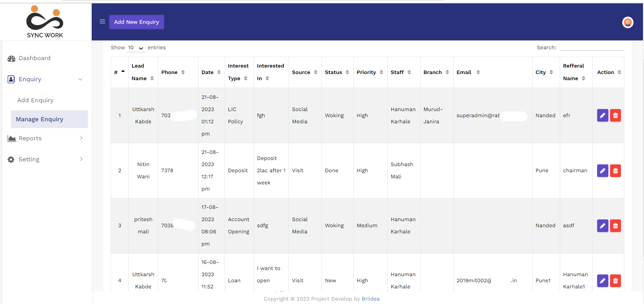Screen dimensions: 644x304
Task: Edit Nitin Wani's enquiry
Action: tap(603, 171)
